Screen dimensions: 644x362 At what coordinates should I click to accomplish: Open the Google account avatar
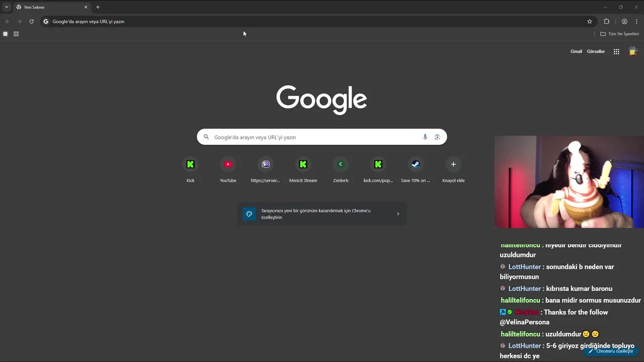[633, 51]
